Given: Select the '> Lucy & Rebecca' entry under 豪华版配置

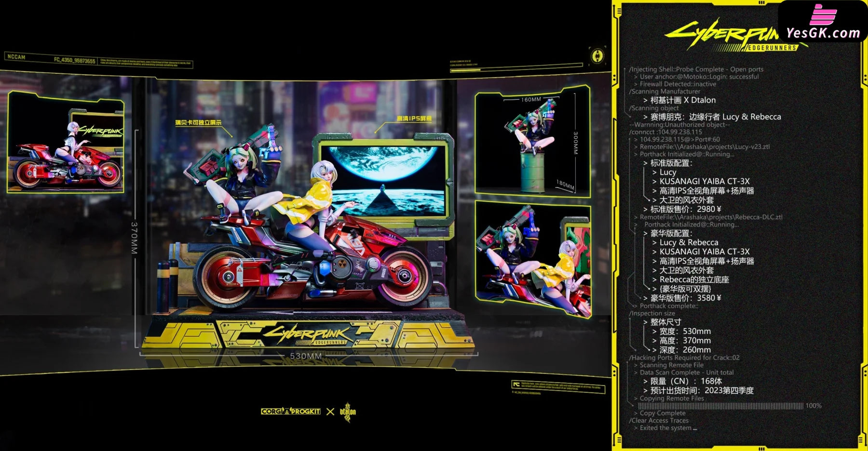Looking at the screenshot, I should click(685, 242).
